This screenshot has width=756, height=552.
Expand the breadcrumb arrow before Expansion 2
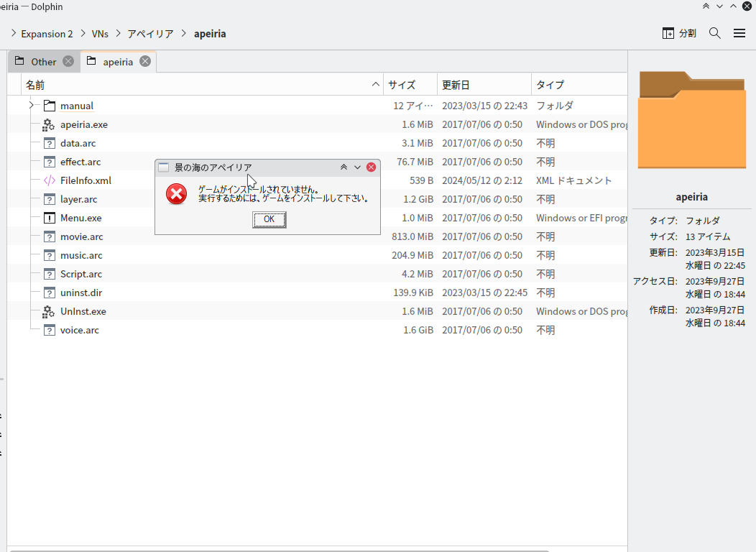coord(14,33)
